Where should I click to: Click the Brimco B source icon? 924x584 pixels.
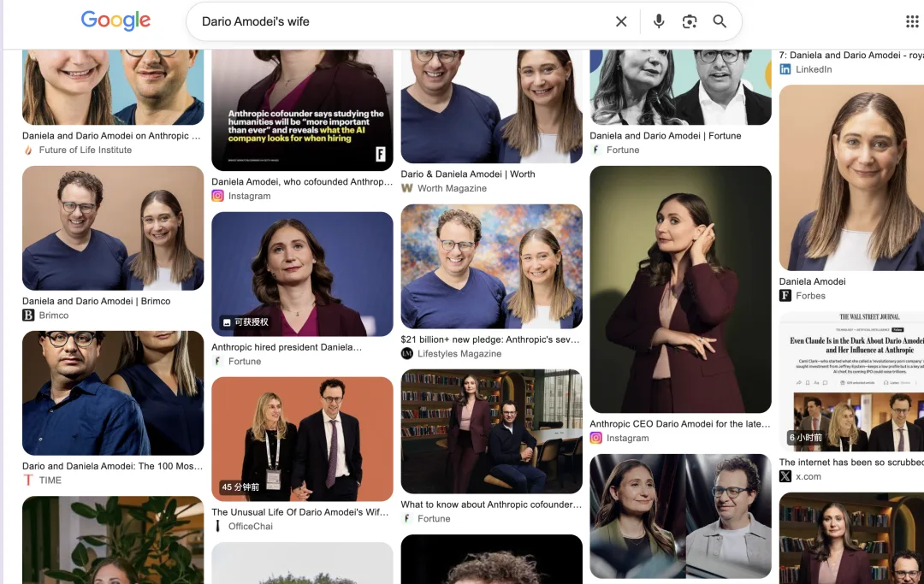pos(28,316)
